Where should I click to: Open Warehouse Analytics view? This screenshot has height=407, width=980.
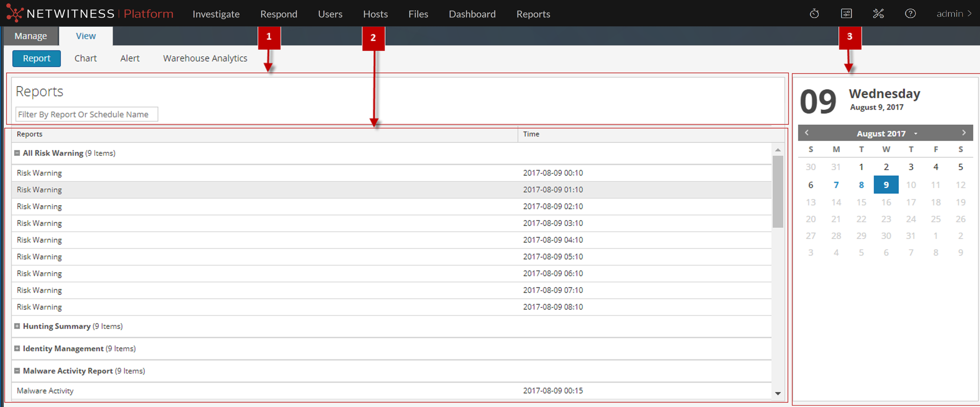(205, 58)
